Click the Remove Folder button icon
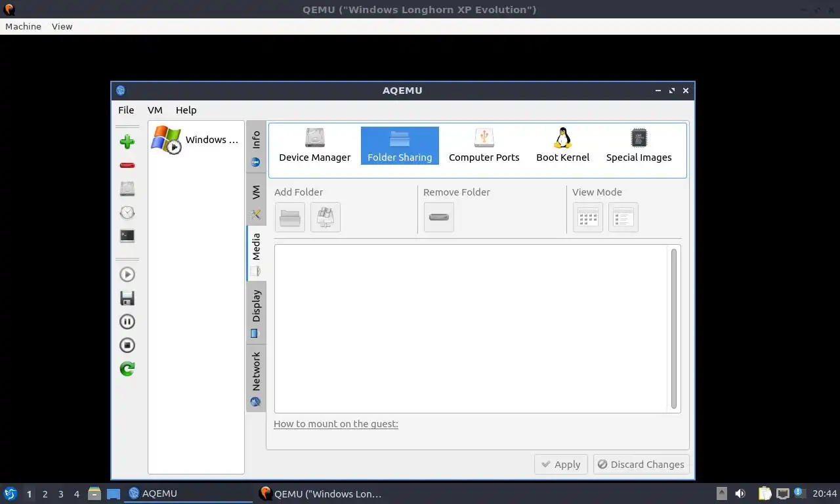The width and height of the screenshot is (840, 504). [439, 217]
